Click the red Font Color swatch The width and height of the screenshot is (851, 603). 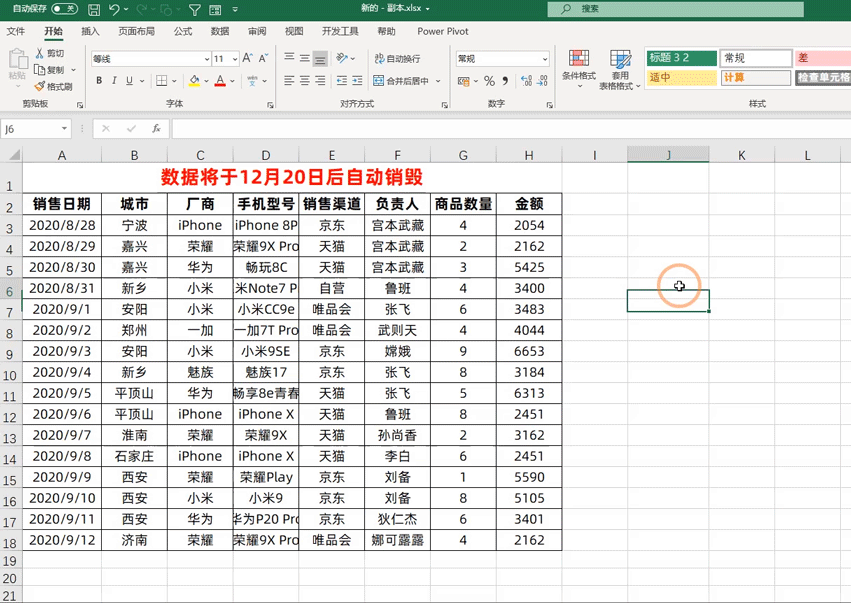(220, 81)
